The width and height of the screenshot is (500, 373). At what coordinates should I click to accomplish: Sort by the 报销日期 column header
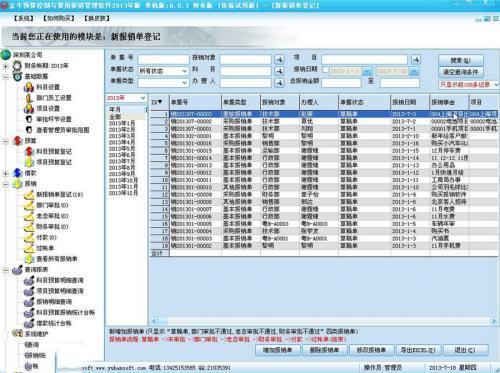click(410, 102)
